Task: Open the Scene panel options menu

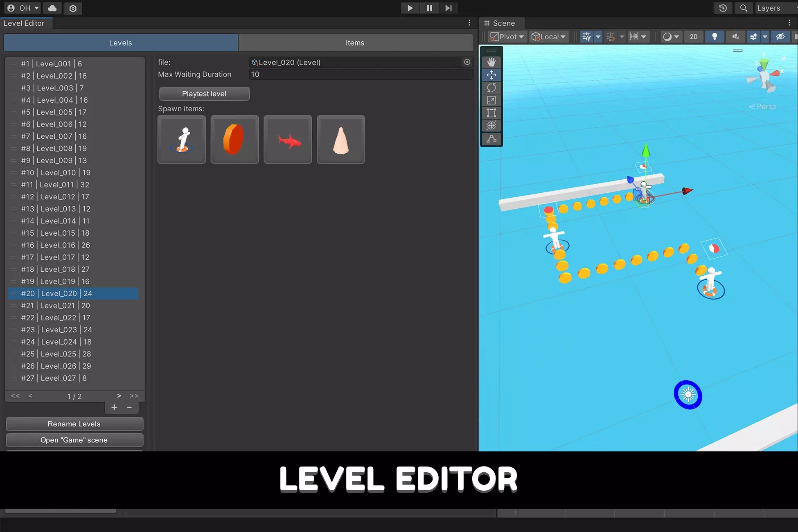Action: pos(789,23)
